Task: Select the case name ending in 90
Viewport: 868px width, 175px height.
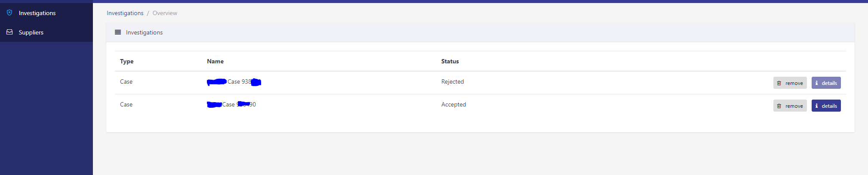Action: (231, 104)
